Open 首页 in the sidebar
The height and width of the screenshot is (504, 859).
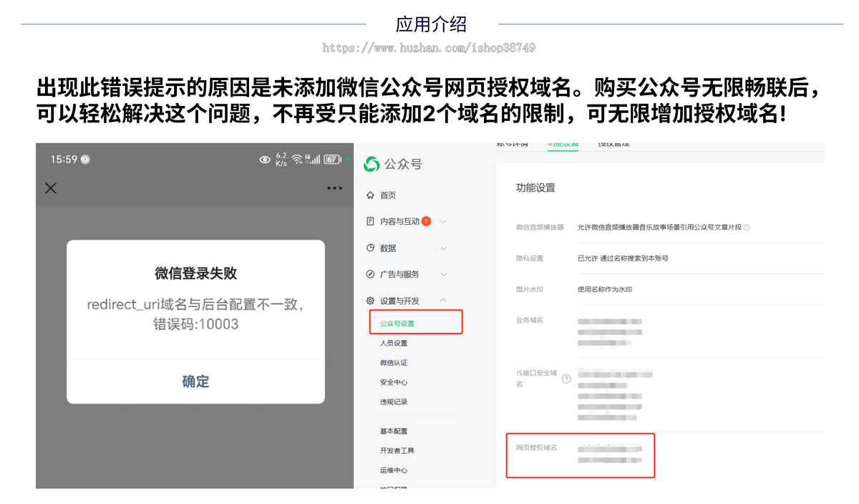pyautogui.click(x=388, y=195)
